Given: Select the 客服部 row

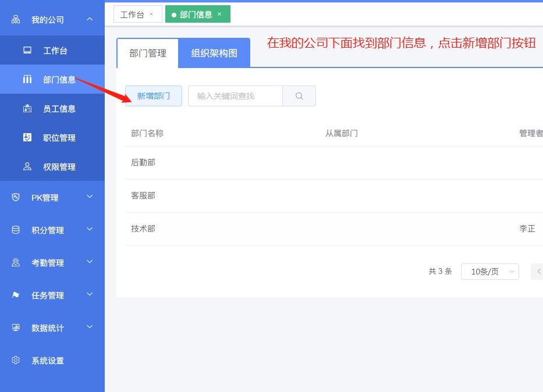Looking at the screenshot, I should (x=334, y=196).
